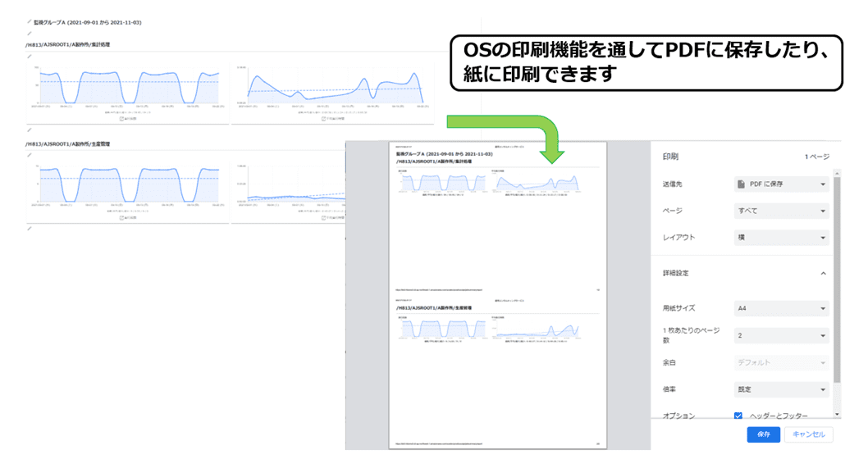Open the 用紙サイズ dropdown showing A4
Screen dimensions: 868x468
click(x=781, y=308)
